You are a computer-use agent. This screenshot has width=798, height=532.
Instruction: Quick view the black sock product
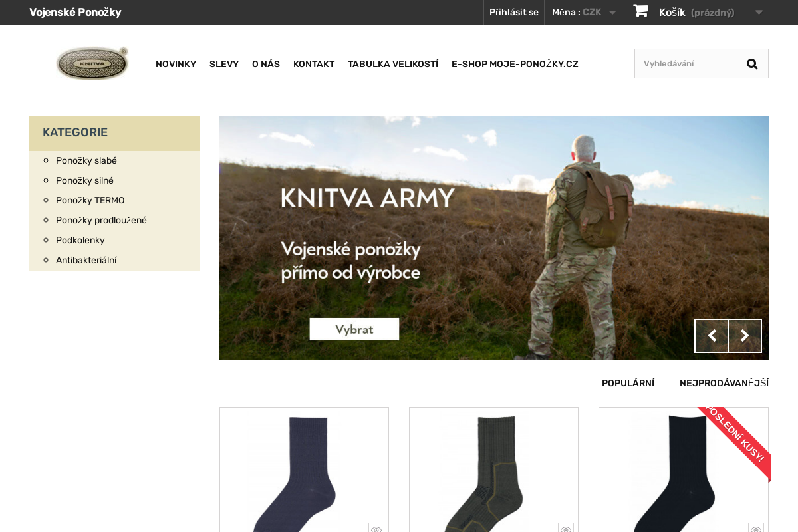756,529
